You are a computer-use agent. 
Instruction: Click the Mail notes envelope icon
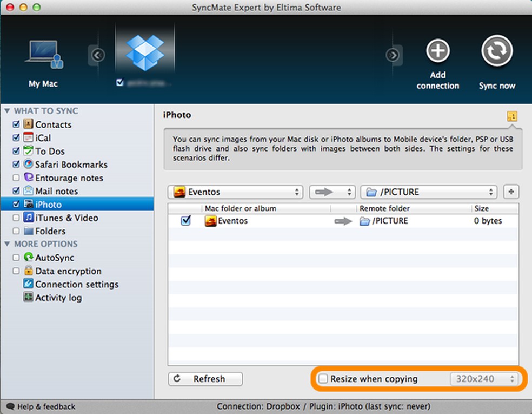click(x=29, y=190)
